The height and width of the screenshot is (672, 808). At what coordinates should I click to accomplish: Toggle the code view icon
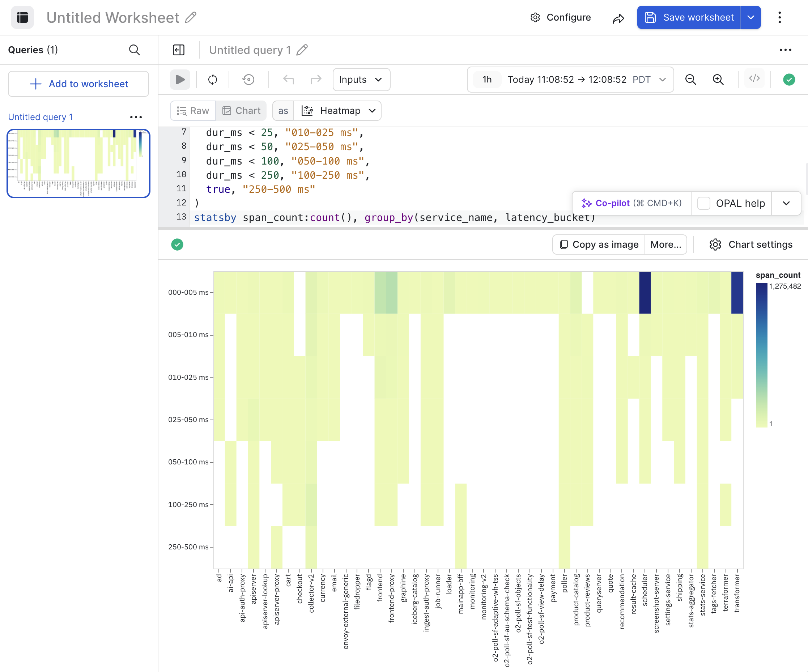(754, 79)
